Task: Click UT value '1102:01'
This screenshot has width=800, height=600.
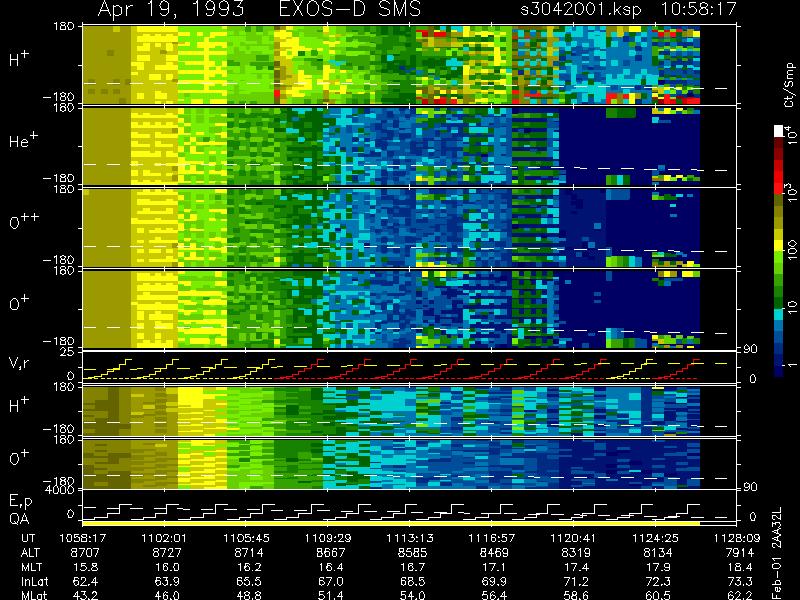Action: (164, 538)
